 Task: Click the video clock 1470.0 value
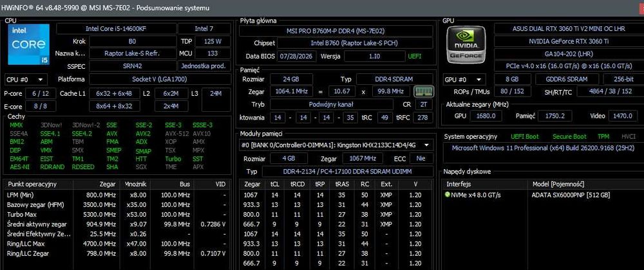coord(623,116)
